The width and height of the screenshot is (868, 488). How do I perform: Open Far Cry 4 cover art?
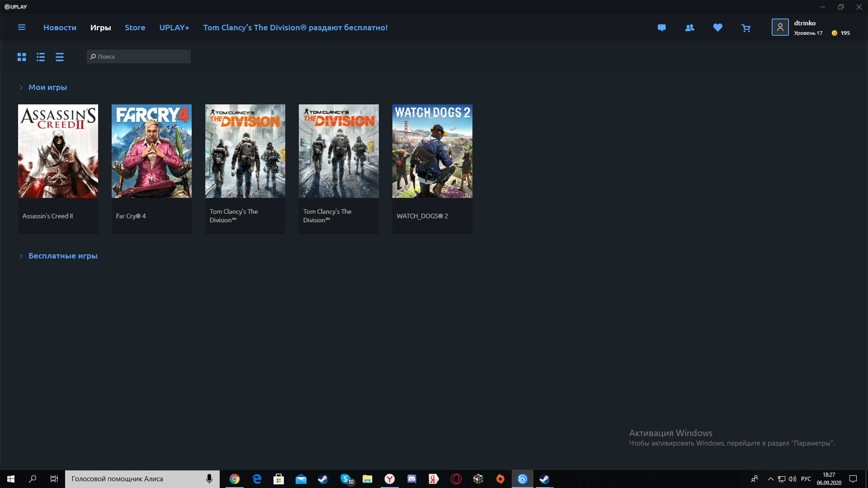click(x=151, y=151)
